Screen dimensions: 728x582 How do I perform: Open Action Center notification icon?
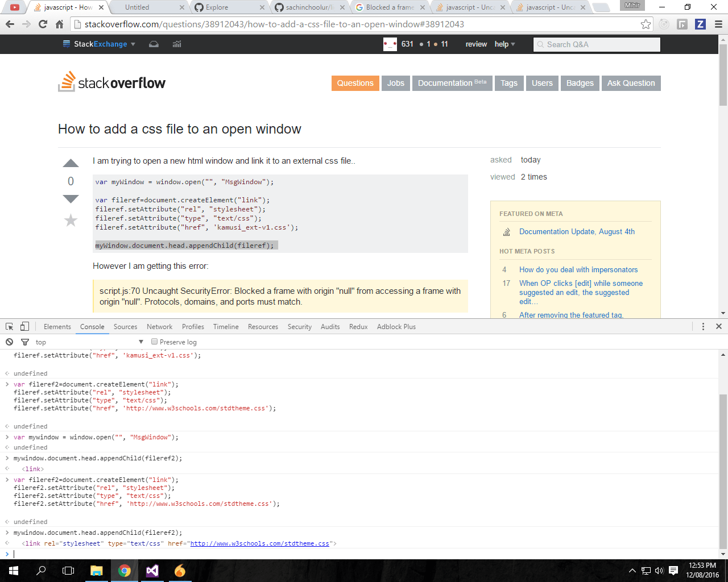673,571
